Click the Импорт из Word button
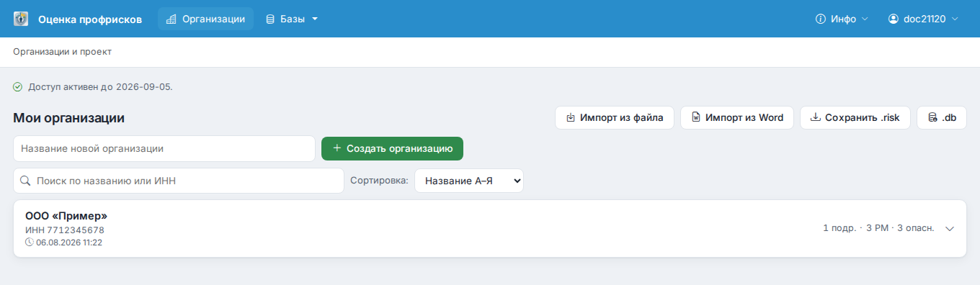Viewport: 980px width, 285px height. click(x=737, y=118)
